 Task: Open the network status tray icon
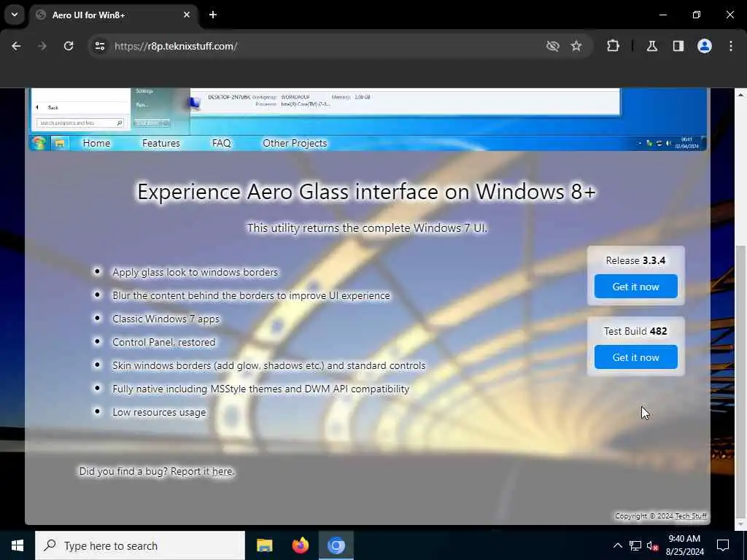point(635,545)
